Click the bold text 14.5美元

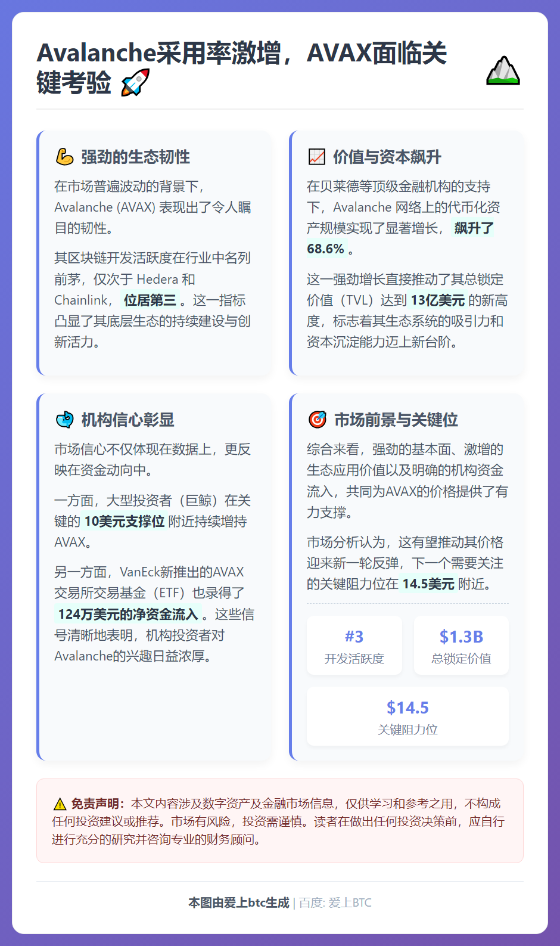pyautogui.click(x=428, y=584)
